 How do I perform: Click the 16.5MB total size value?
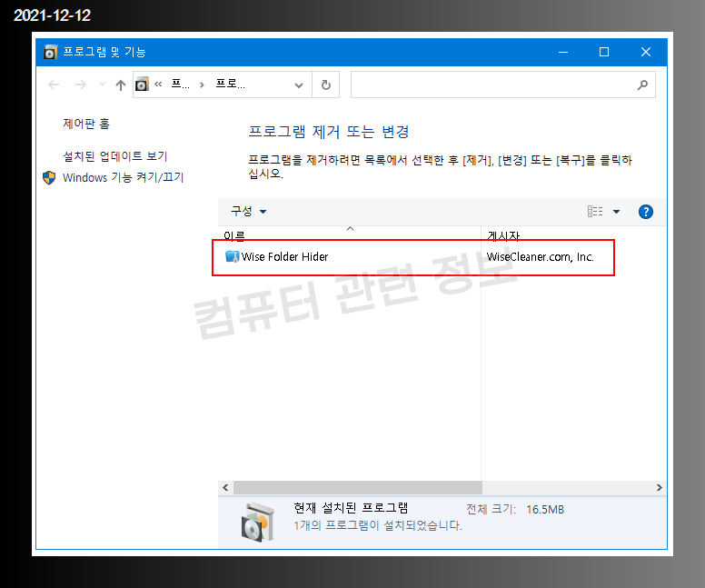(x=545, y=510)
